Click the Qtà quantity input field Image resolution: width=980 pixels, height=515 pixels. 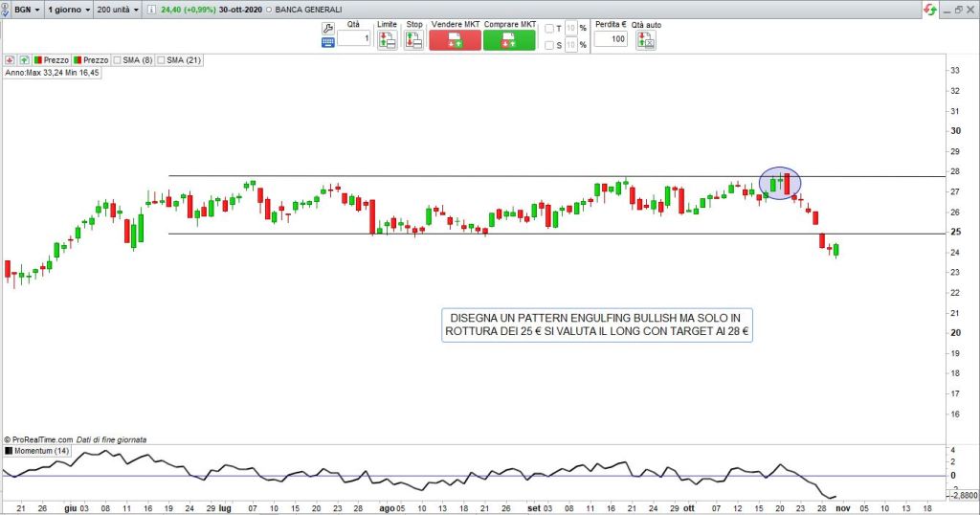(x=353, y=39)
